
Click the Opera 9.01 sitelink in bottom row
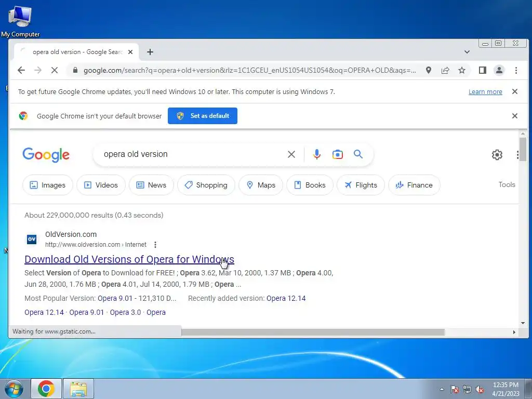tap(87, 312)
